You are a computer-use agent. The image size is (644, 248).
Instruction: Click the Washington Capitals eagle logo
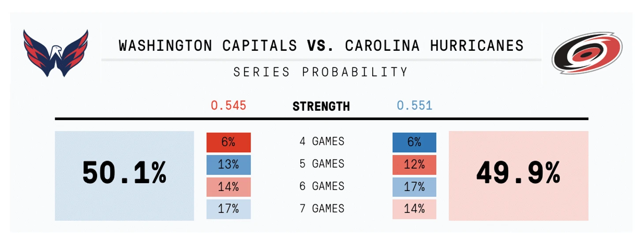point(56,53)
